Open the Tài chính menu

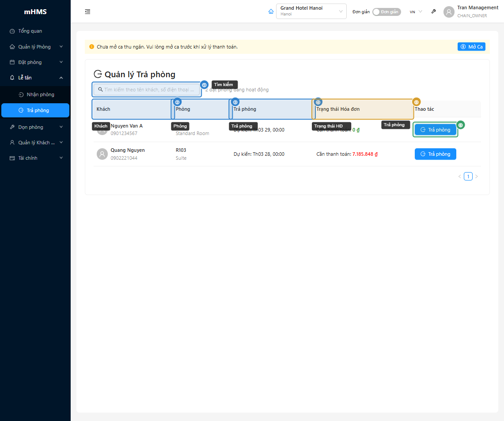coord(35,158)
